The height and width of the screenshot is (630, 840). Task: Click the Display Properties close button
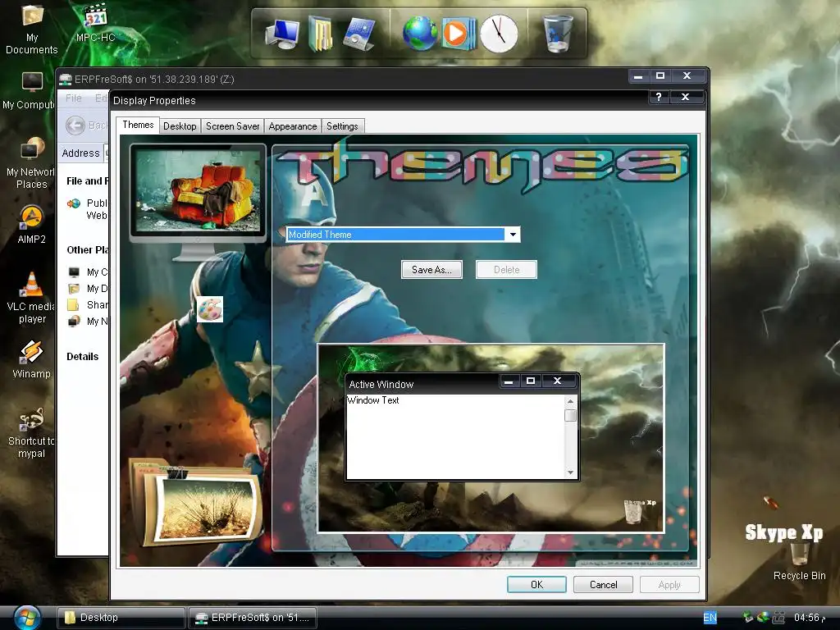pyautogui.click(x=685, y=97)
